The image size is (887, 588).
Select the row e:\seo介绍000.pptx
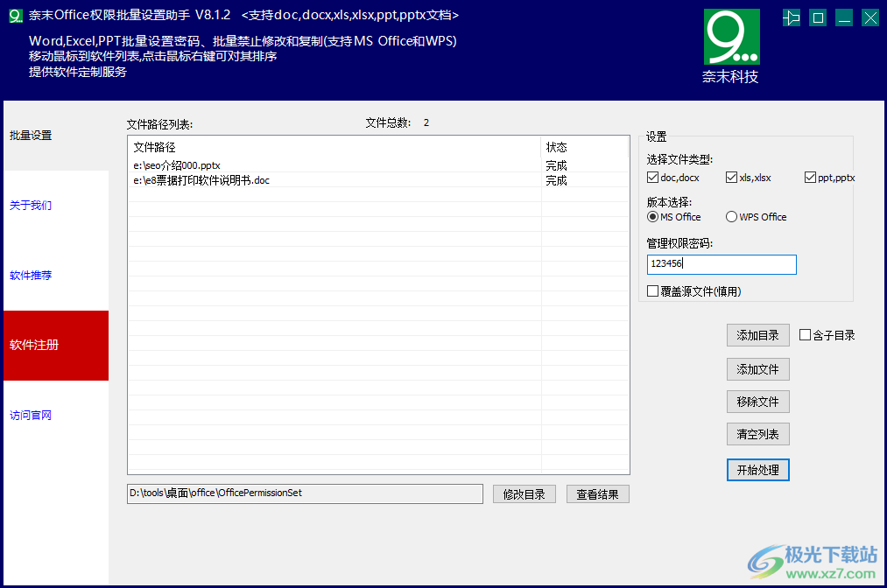tap(378, 165)
